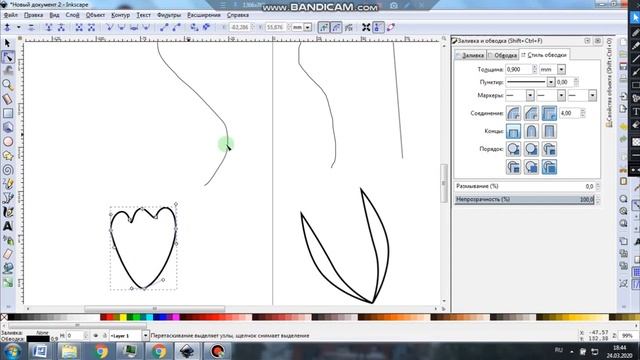Open the Правка menu
This screenshot has width=640, height=360.
33,15
